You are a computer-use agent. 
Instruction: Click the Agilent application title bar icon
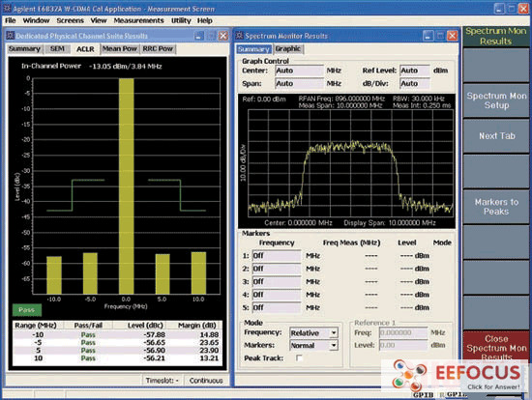[7, 8]
